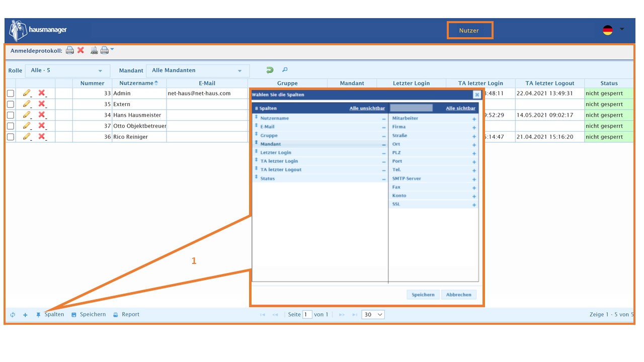Click Alle unsichtbar link in dialog
The height and width of the screenshot is (362, 644).
[x=367, y=109]
